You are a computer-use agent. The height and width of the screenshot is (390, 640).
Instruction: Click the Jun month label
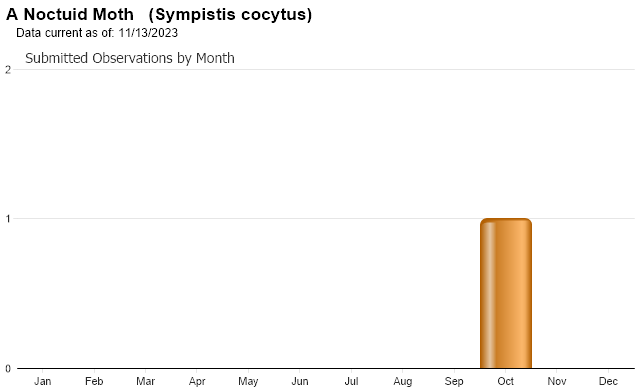point(300,381)
